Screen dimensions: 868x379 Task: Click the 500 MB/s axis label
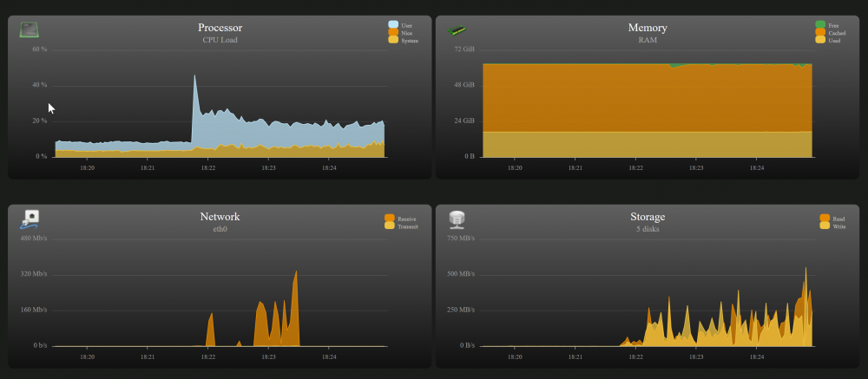pos(461,274)
